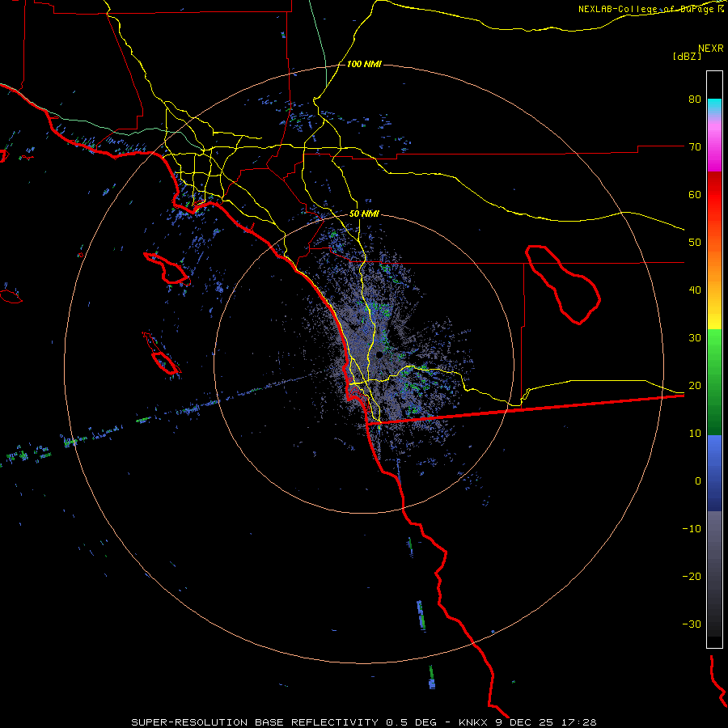Pick the green segment of the color bar
728x728 pixels.
(714, 382)
